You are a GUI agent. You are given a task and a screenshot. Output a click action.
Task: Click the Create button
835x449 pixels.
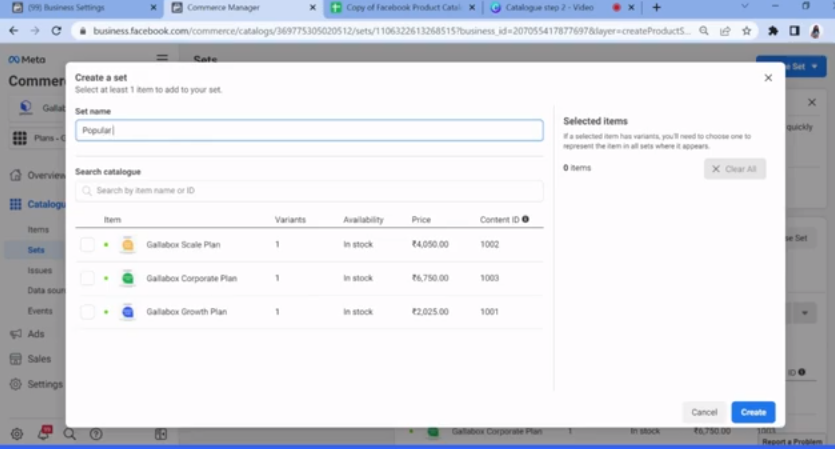pos(753,412)
